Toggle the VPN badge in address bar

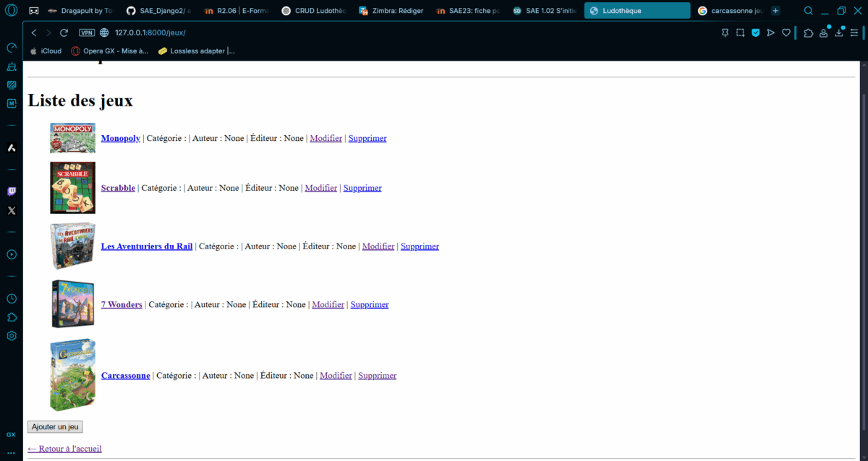pyautogui.click(x=87, y=33)
